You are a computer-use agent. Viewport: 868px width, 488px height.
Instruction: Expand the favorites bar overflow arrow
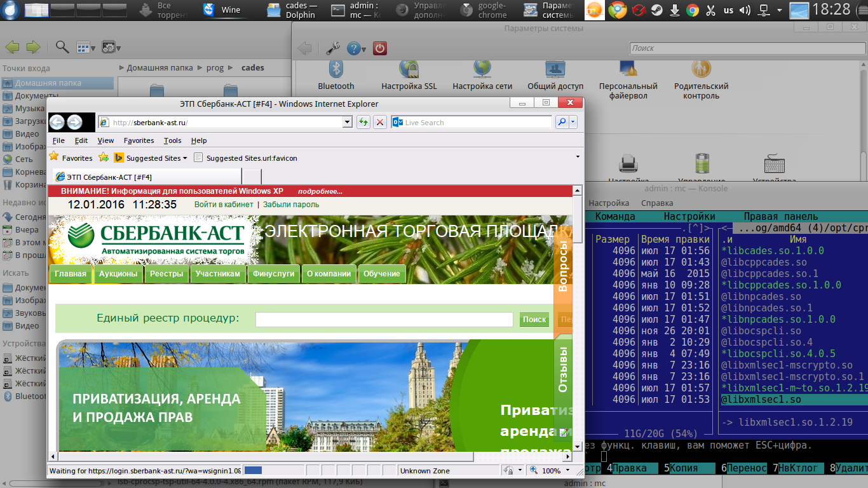pos(578,156)
